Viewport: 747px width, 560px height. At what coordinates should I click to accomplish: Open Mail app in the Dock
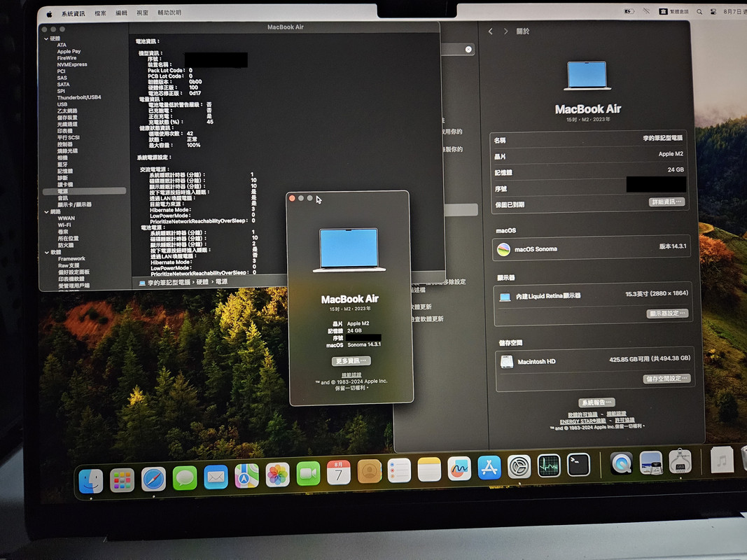click(x=216, y=477)
